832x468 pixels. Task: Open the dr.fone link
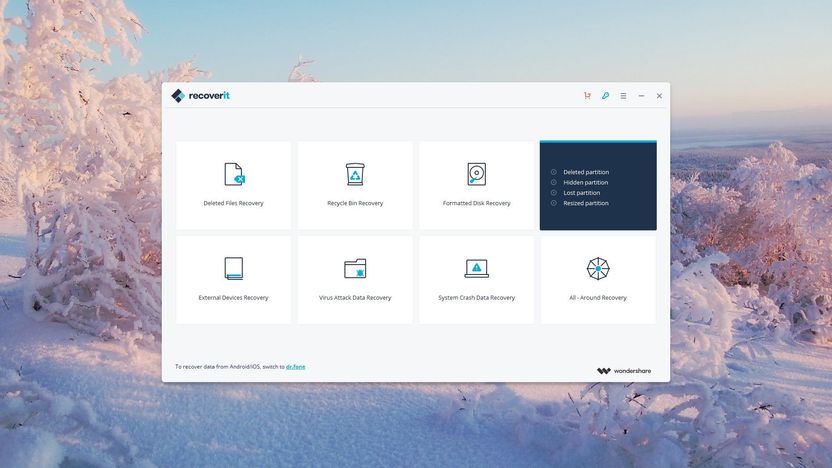[x=296, y=367]
